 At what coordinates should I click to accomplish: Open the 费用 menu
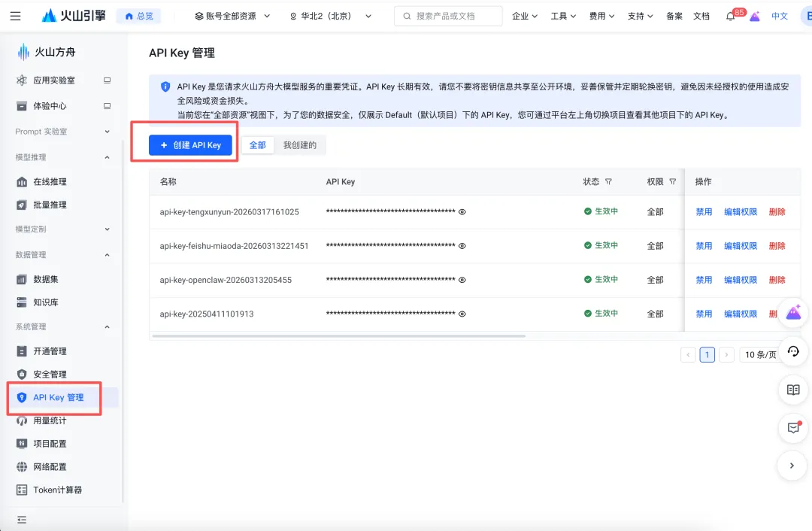(601, 16)
